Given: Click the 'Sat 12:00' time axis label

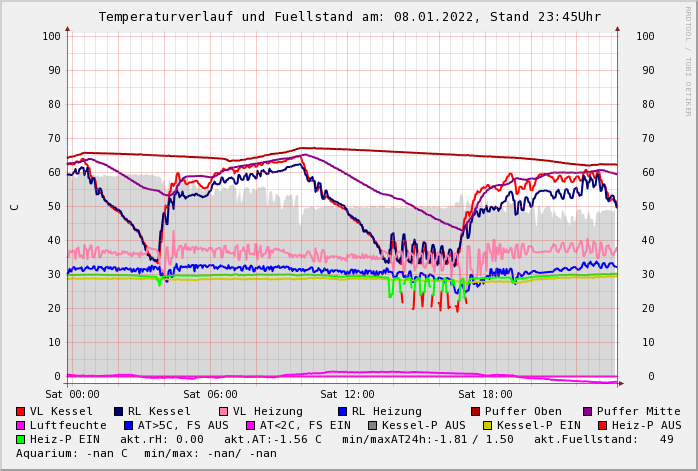Looking at the screenshot, I should 347,394.
